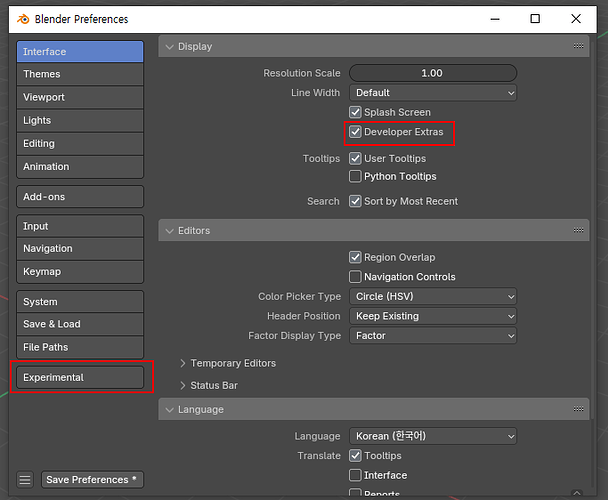Uncheck the Developer Extras checkbox
Viewport: 608px width, 500px height.
[x=355, y=132]
